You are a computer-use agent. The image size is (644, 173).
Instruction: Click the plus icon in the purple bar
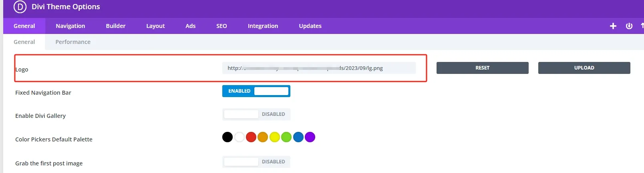pos(613,26)
